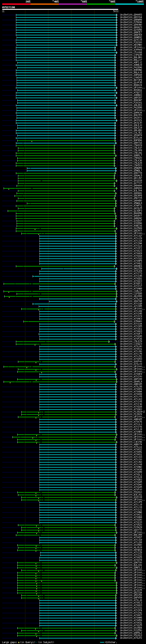
Task: Click the hit label UniRef100_Q5CMY7
Action: click(131, 231)
